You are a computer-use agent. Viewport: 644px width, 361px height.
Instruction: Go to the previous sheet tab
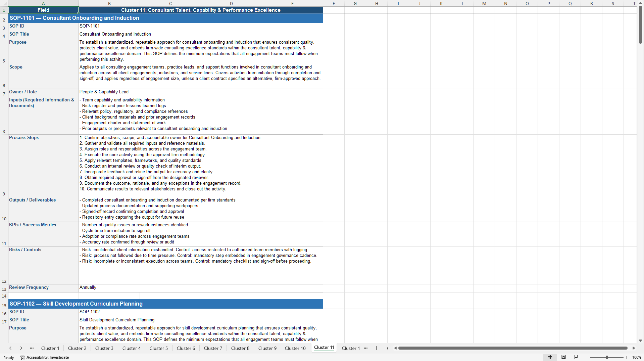(x=10, y=348)
